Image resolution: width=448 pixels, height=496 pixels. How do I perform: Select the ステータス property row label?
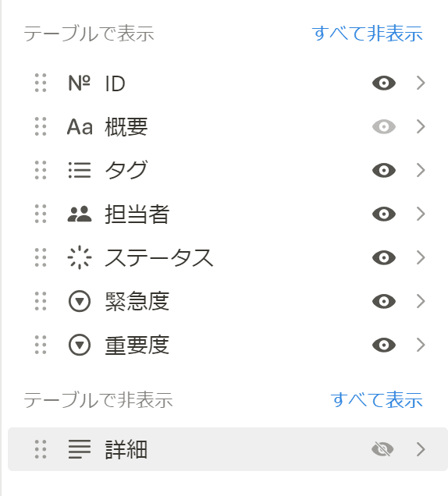coord(159,257)
